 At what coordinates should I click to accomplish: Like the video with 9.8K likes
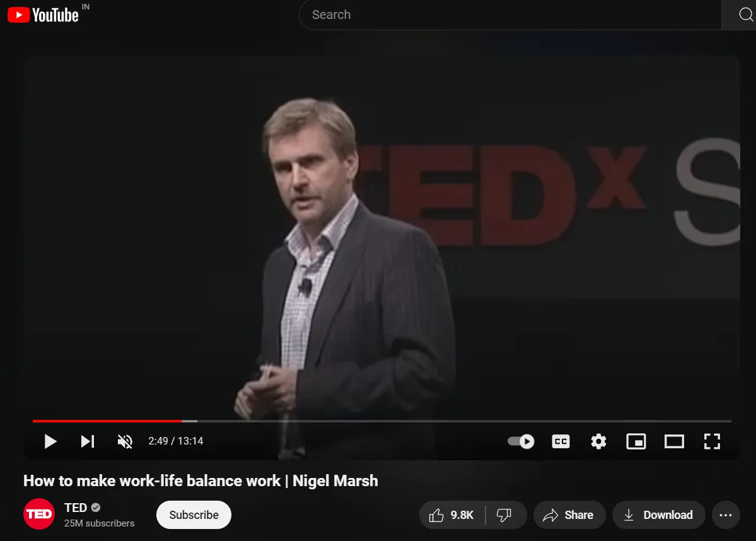point(452,515)
